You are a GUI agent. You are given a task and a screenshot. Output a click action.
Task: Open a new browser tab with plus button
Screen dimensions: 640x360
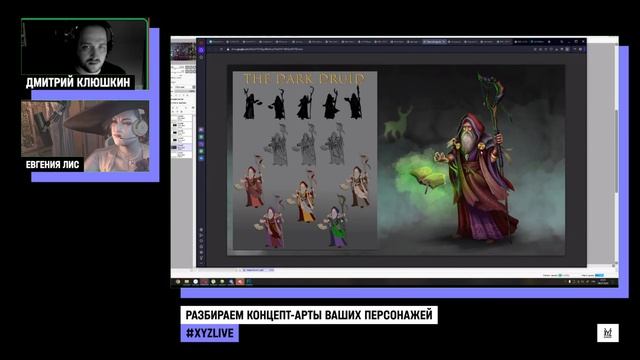[549, 42]
